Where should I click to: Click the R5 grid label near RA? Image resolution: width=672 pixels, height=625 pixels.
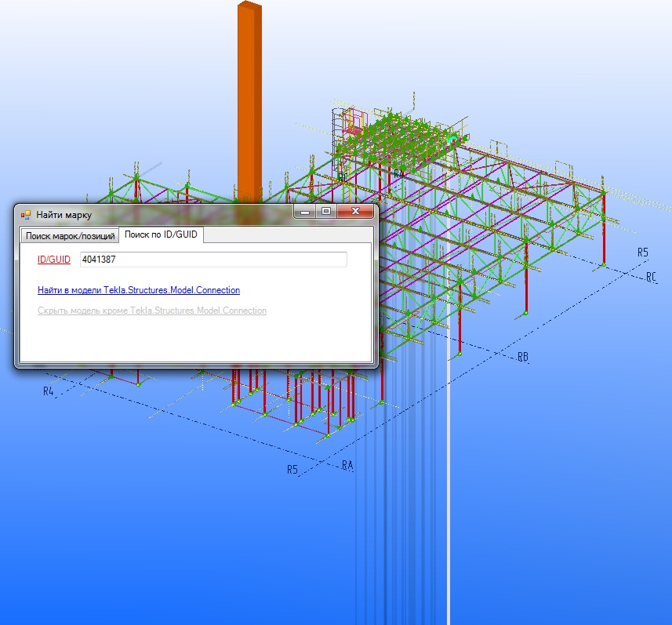coord(292,470)
